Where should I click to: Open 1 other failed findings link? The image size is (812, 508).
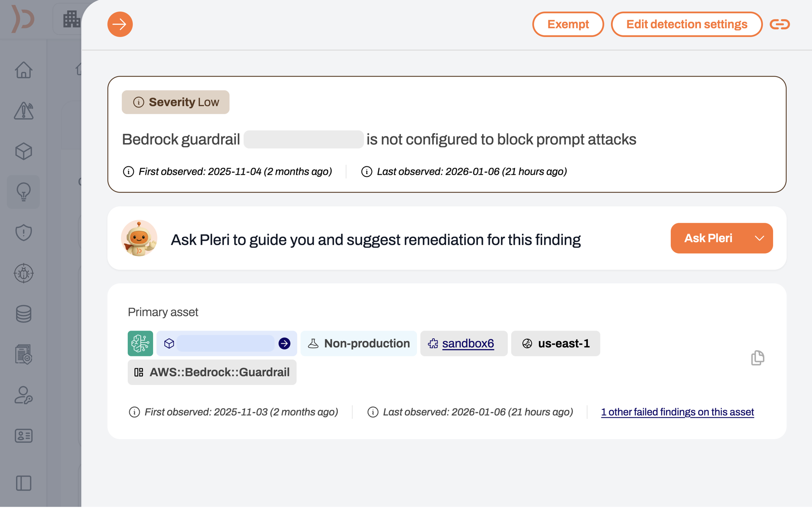677,412
